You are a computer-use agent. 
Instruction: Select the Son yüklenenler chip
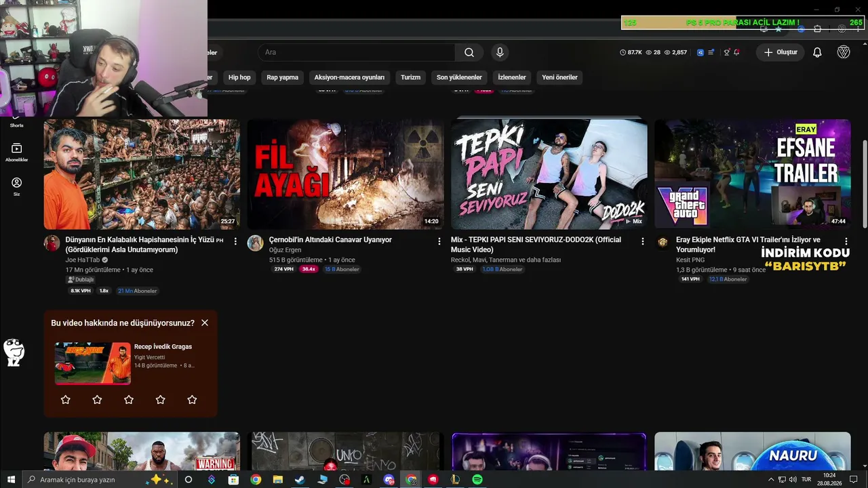(459, 77)
